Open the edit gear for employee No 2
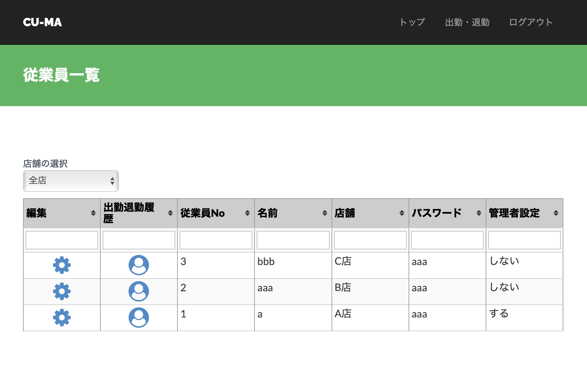Viewport: 587px width, 392px height. point(62,291)
